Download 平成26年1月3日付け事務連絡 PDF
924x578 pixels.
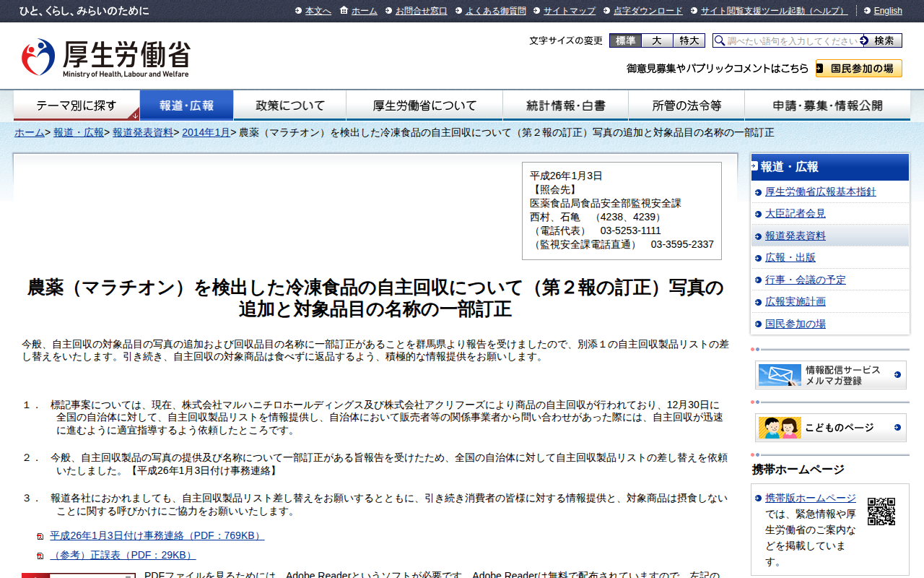click(157, 535)
